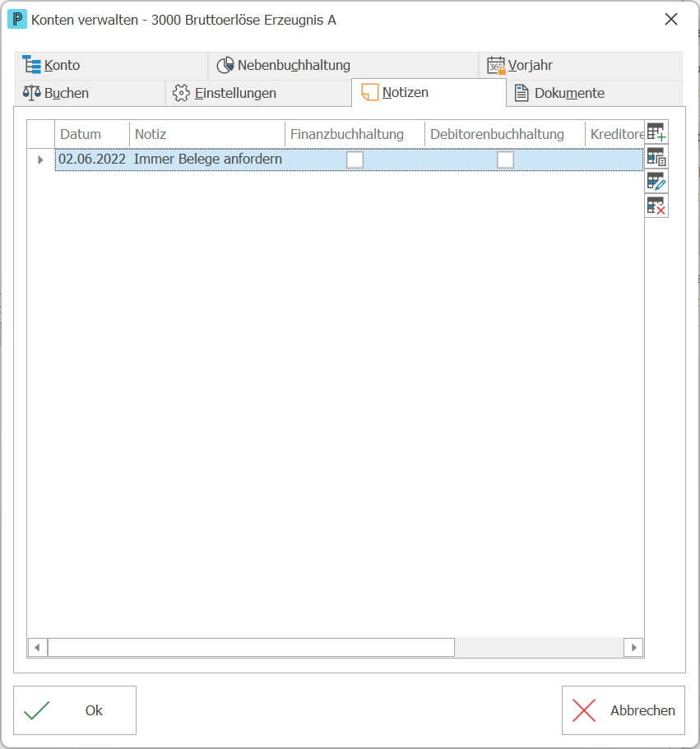Image resolution: width=700 pixels, height=749 pixels.
Task: Select the date cell 02.06.2022
Action: click(92, 159)
